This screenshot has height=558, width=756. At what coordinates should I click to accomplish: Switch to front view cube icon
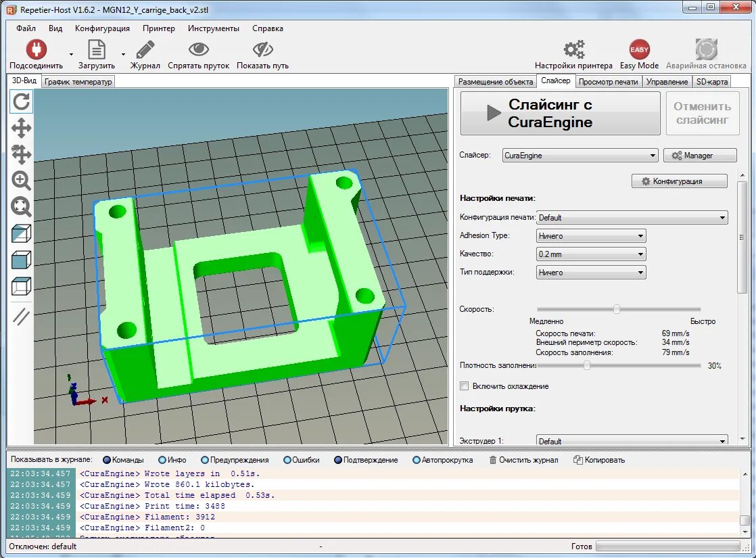21,260
